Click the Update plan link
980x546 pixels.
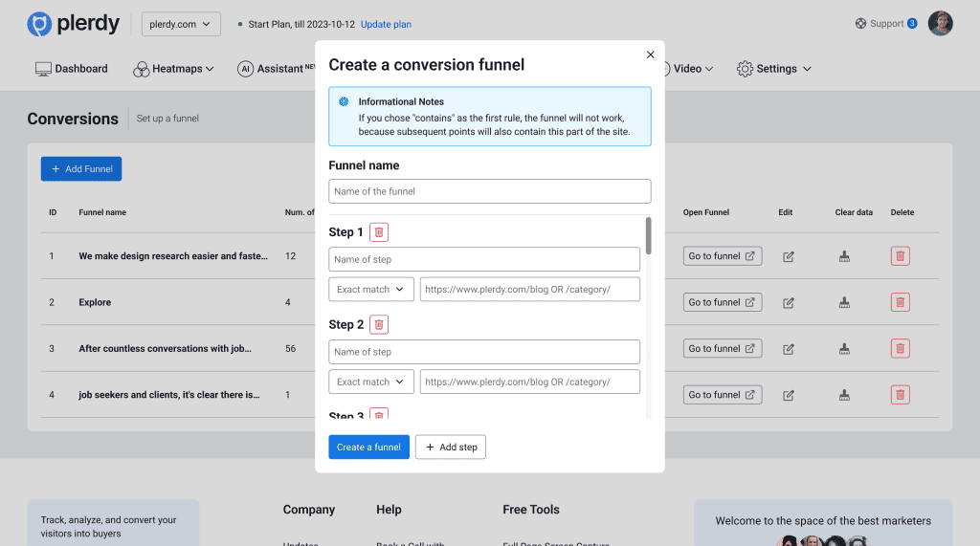(x=387, y=25)
